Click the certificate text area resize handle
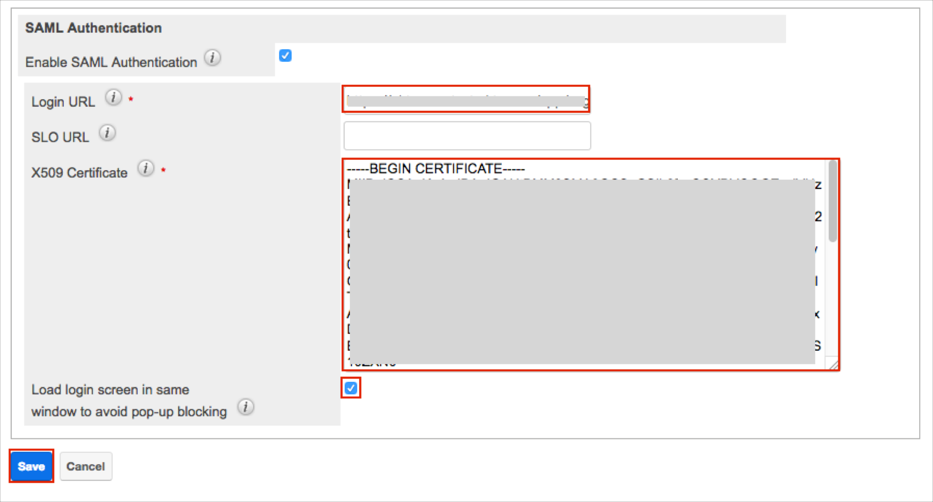This screenshot has width=933, height=502. pos(832,365)
